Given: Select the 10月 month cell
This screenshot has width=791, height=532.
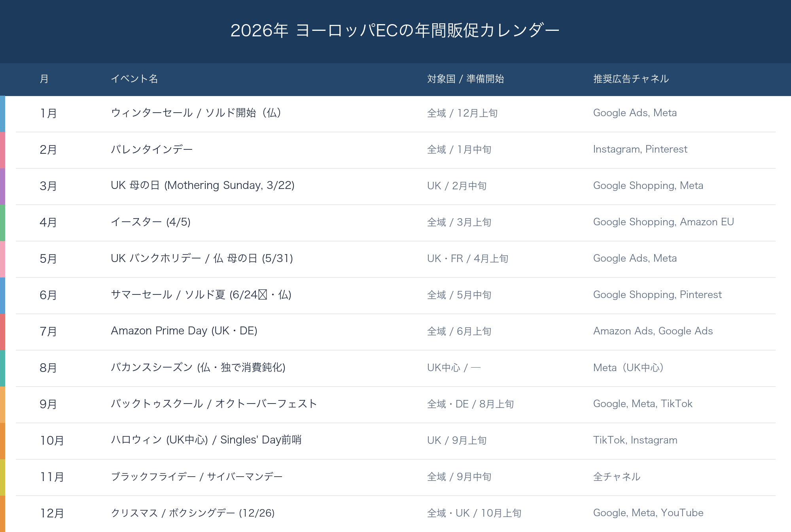Looking at the screenshot, I should pyautogui.click(x=52, y=441).
